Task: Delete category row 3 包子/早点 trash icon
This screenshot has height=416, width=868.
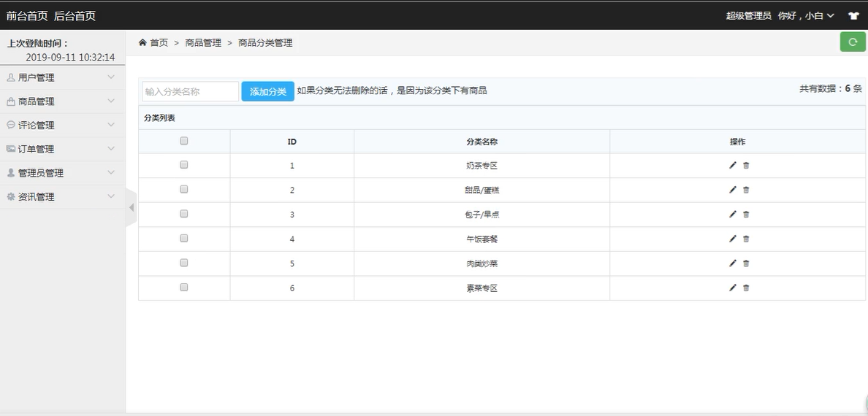Action: pyautogui.click(x=746, y=214)
